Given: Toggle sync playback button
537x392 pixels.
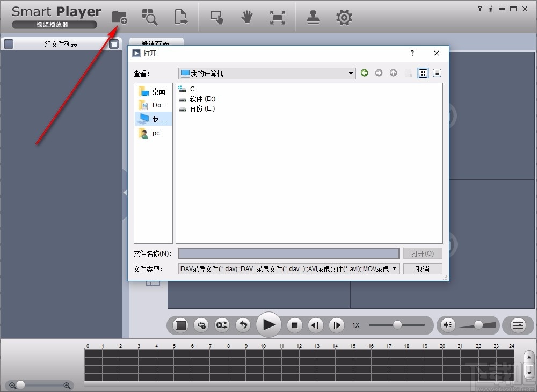Looking at the screenshot, I should [x=222, y=325].
